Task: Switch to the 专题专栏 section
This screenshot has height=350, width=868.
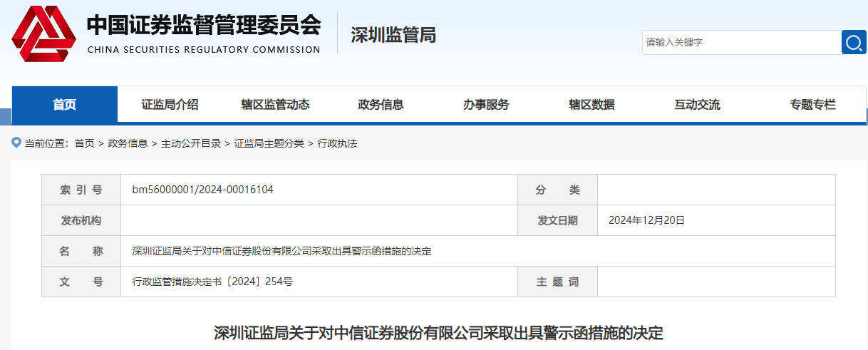Action: (812, 105)
